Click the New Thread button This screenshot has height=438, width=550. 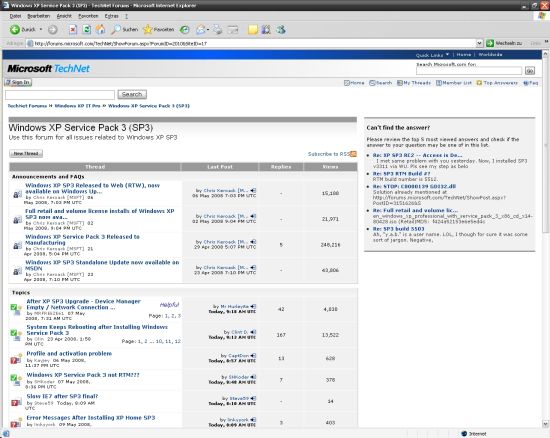(26, 154)
